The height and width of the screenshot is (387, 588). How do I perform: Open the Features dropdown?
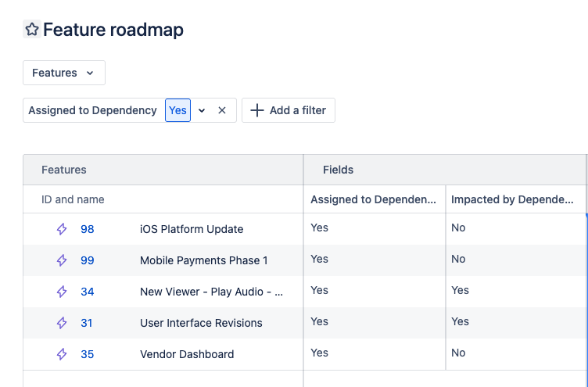(63, 73)
